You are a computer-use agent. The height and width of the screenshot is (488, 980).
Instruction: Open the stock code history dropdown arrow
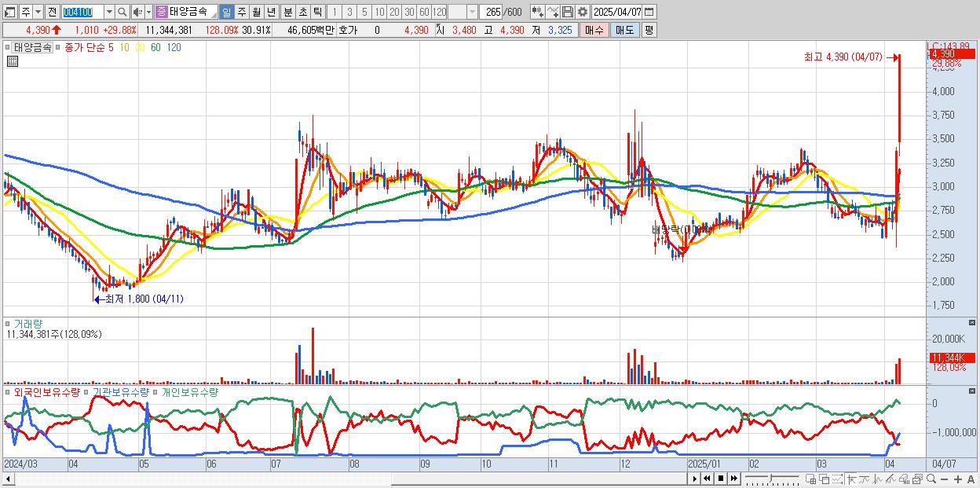(109, 12)
